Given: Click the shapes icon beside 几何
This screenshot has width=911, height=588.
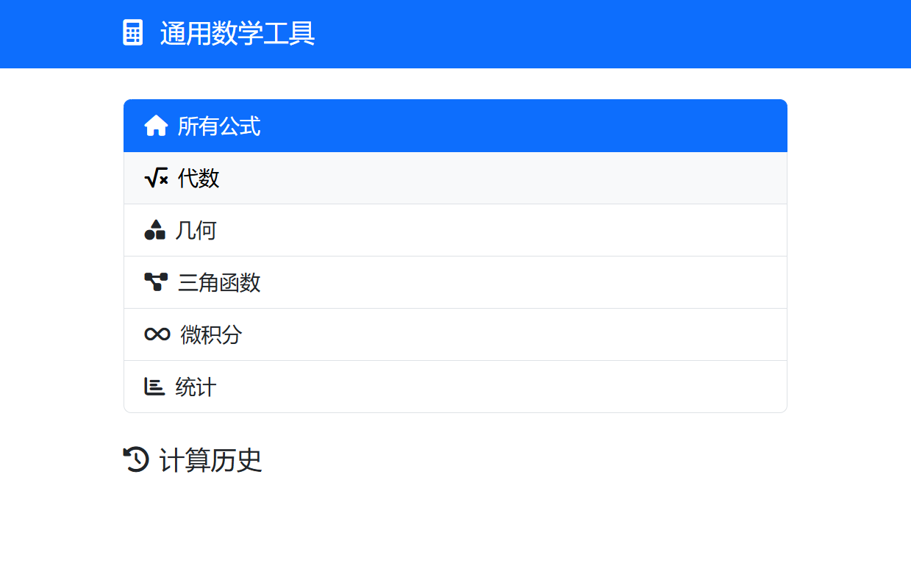Looking at the screenshot, I should [156, 229].
